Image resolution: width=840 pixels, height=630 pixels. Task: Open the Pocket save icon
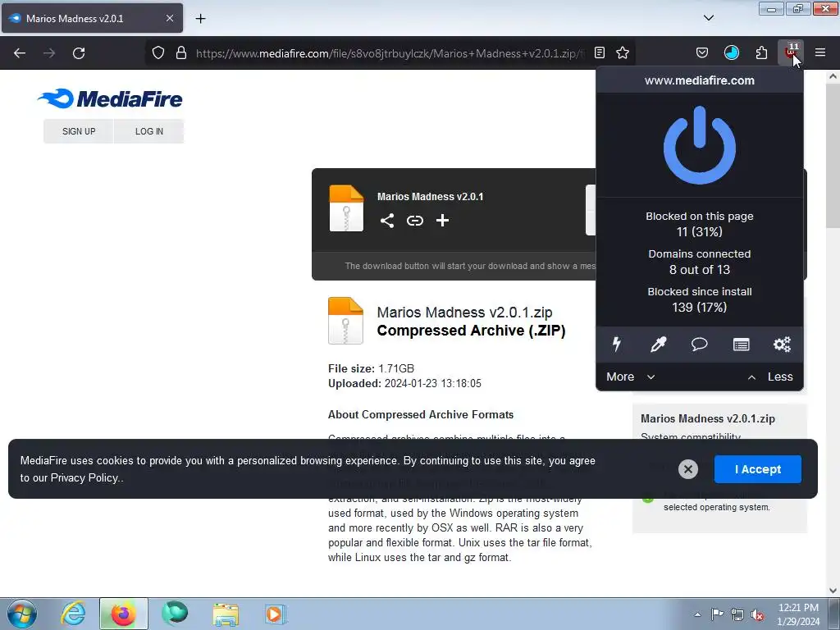point(702,52)
